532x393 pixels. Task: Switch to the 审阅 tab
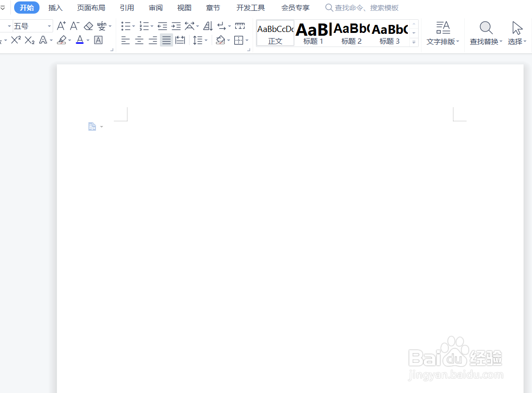coord(156,8)
